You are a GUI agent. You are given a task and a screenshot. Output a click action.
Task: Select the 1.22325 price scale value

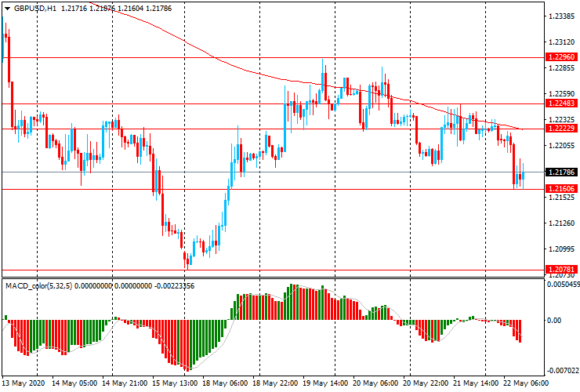click(x=562, y=120)
